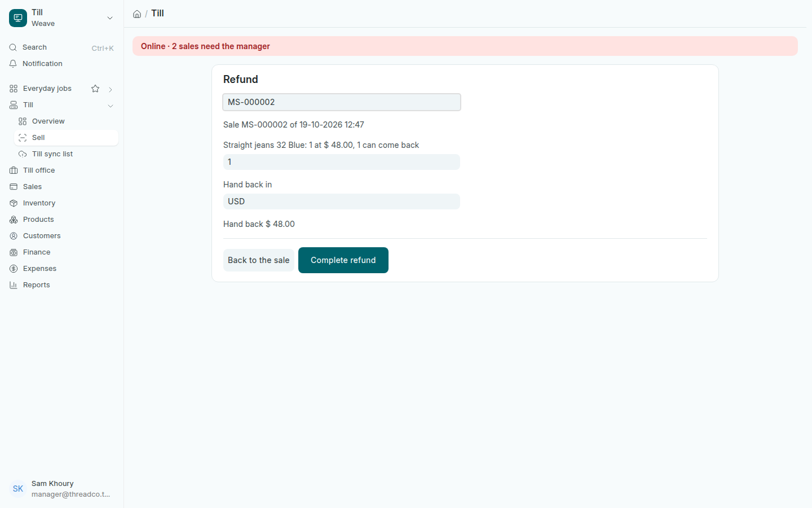Click the Reports chart icon
The width and height of the screenshot is (812, 508).
pyautogui.click(x=14, y=285)
